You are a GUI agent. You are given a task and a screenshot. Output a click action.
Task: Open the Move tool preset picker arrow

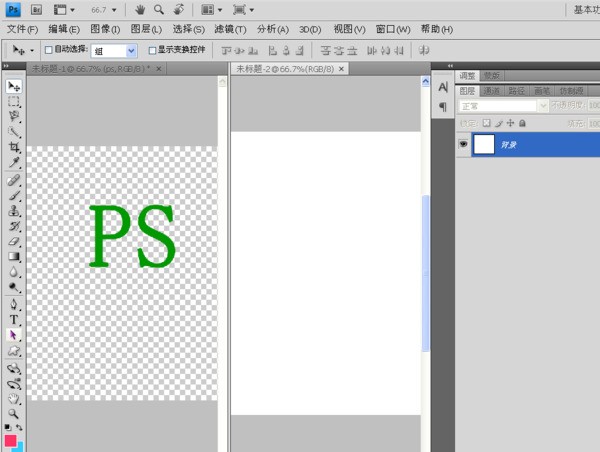(x=32, y=51)
